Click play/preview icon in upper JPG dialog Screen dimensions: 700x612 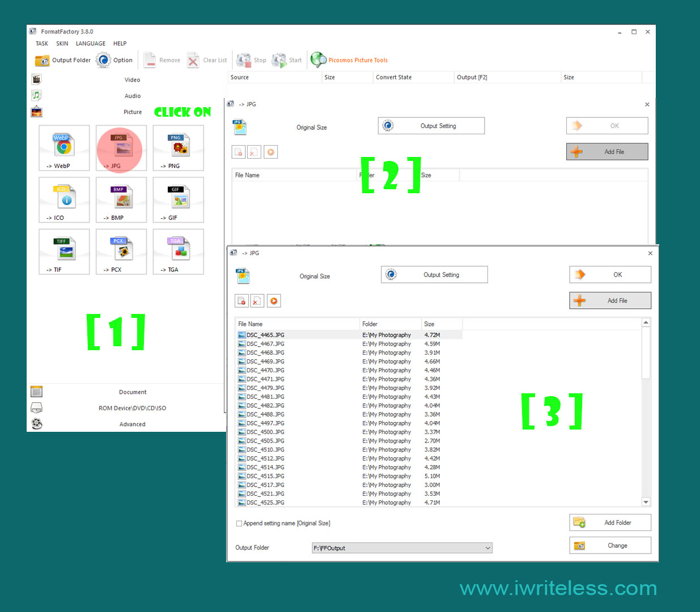(x=271, y=152)
